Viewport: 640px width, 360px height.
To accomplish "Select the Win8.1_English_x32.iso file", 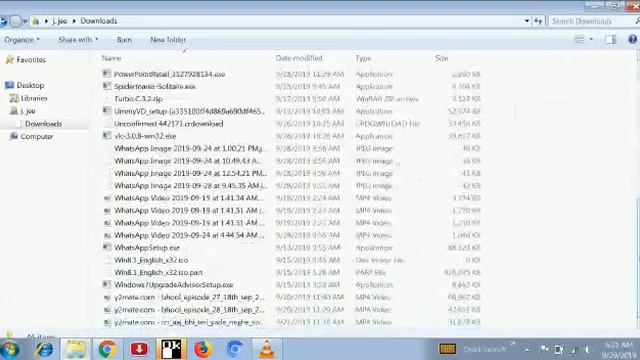I will pyautogui.click(x=151, y=260).
